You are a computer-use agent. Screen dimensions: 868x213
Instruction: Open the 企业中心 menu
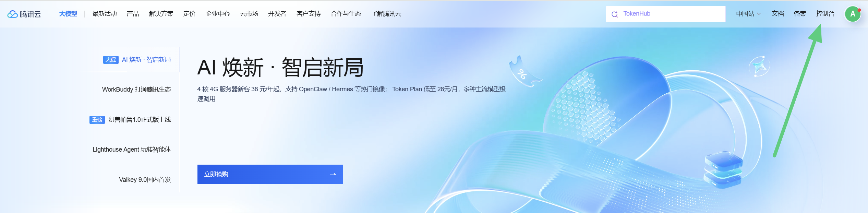(218, 14)
